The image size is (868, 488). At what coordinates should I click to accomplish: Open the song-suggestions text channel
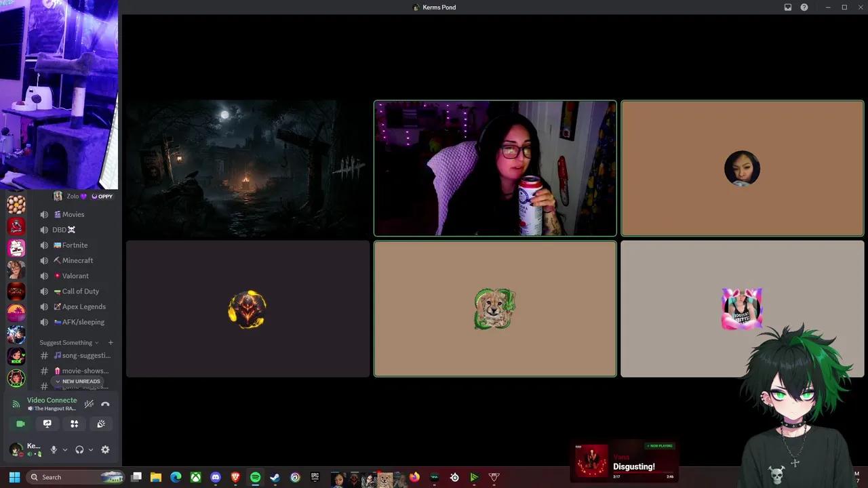[x=75, y=355]
